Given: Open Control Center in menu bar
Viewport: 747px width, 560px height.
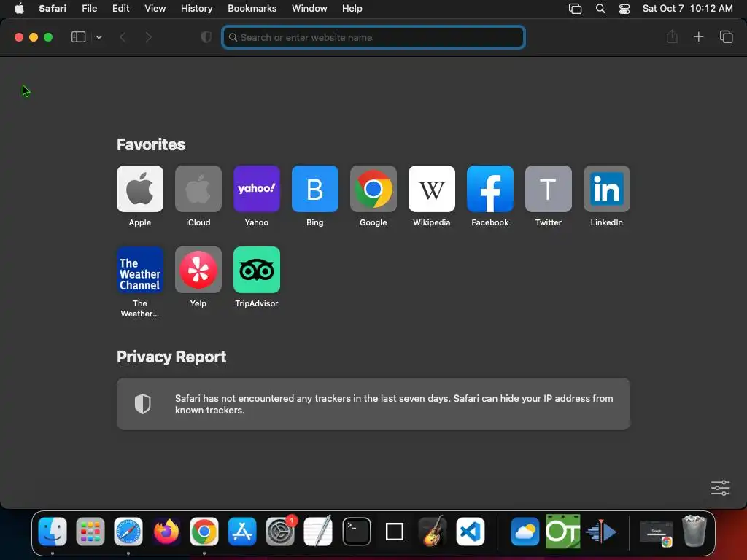Looking at the screenshot, I should (624, 8).
